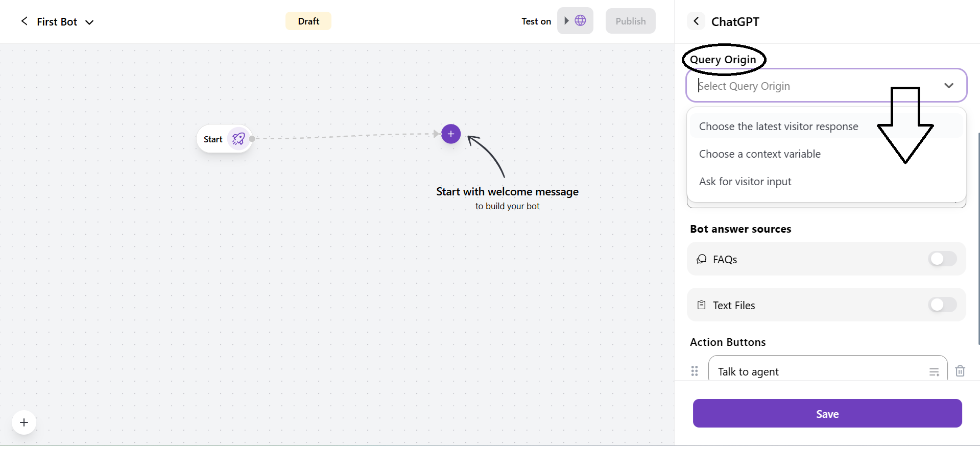Select Ask for visitor input option
Screen dimensions: 980x451
[745, 182]
